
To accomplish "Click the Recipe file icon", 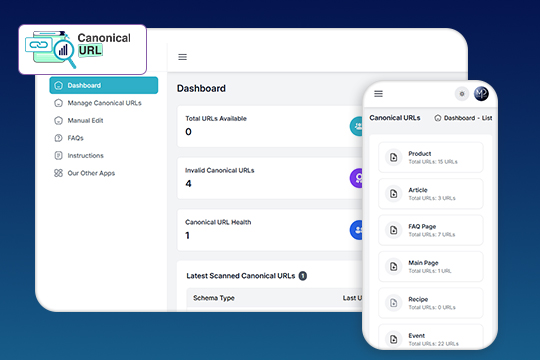I will pos(393,303).
